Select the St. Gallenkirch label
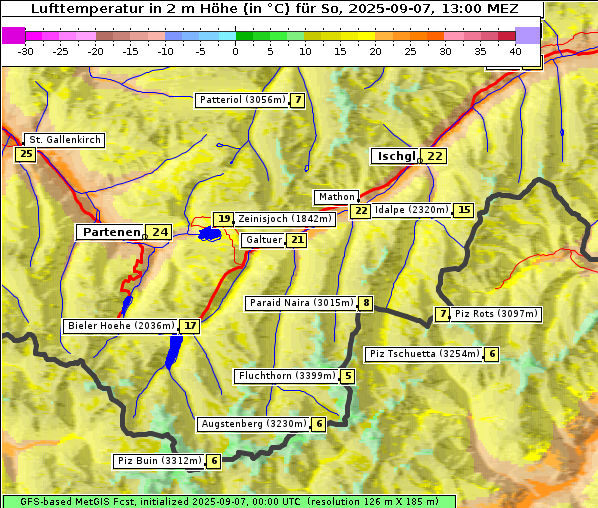This screenshot has width=598, height=508. click(x=64, y=140)
